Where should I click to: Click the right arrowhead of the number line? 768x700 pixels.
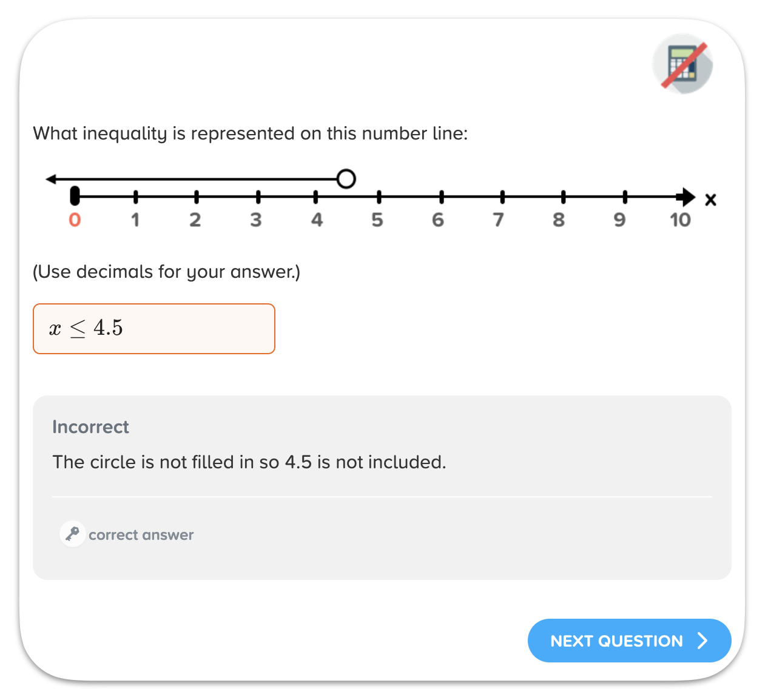point(687,197)
